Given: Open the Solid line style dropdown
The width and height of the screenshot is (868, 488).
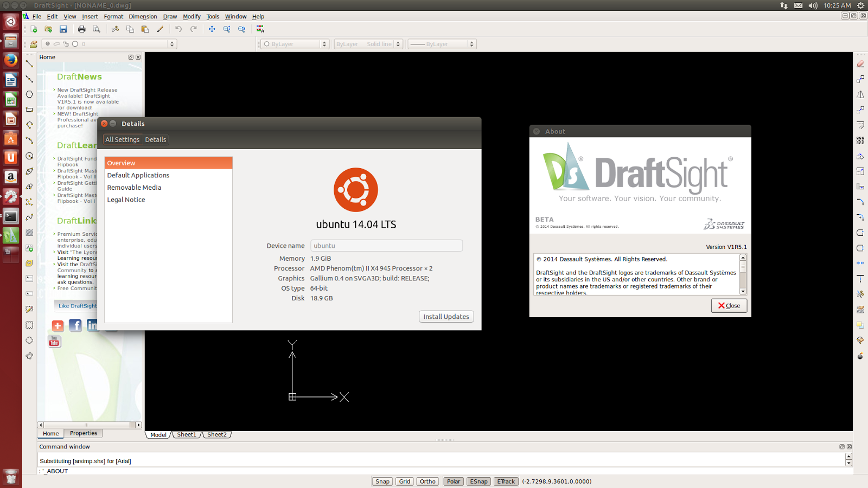Looking at the screenshot, I should tap(368, 44).
